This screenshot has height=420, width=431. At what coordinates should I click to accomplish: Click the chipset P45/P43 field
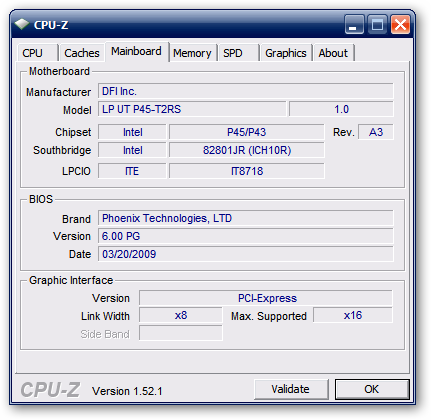click(247, 132)
